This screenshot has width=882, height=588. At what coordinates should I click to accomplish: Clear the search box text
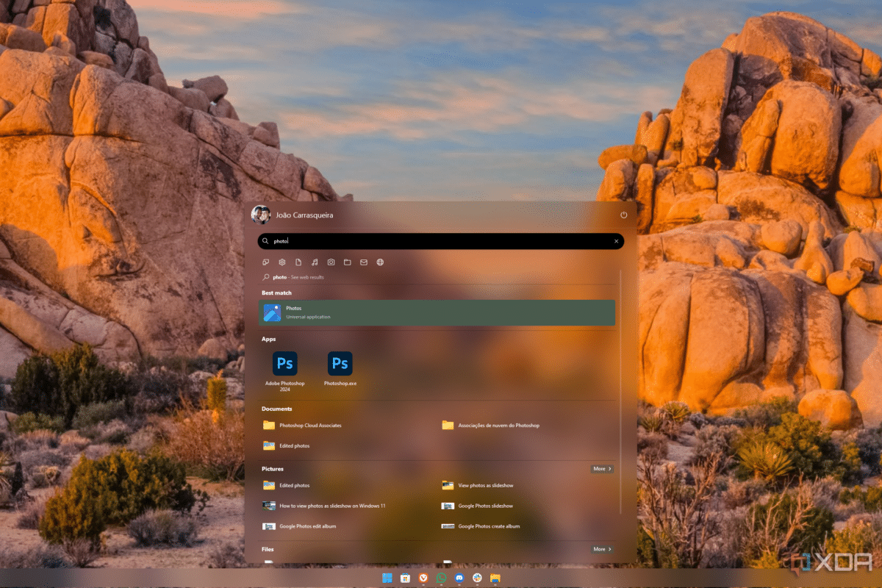click(616, 241)
